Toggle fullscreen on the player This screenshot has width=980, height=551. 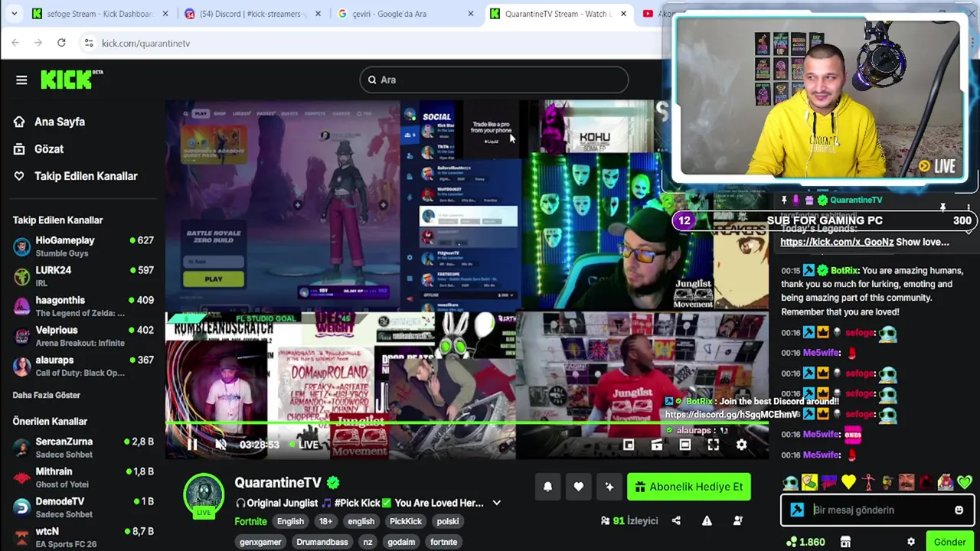pyautogui.click(x=714, y=445)
